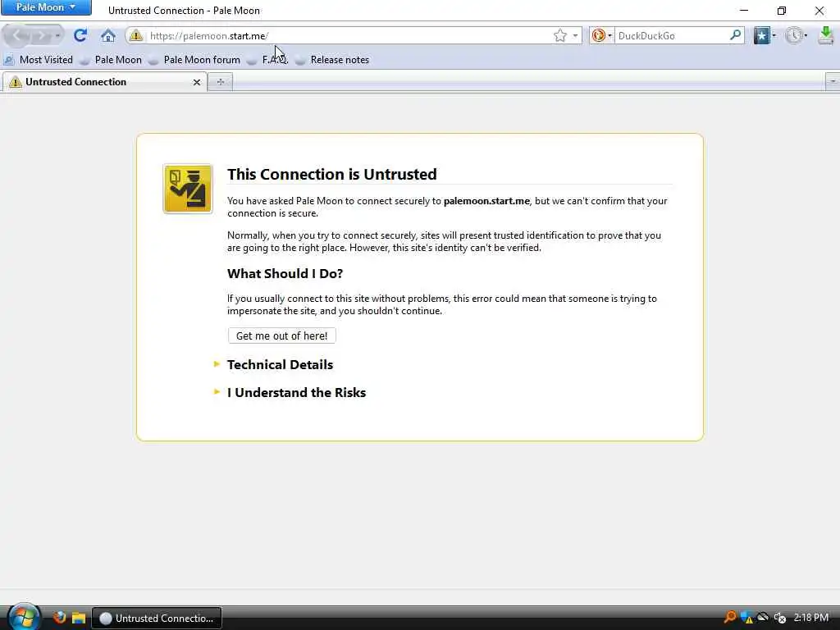Click the orange magnifier tray icon
Screen dimensions: 840x630
click(729, 618)
